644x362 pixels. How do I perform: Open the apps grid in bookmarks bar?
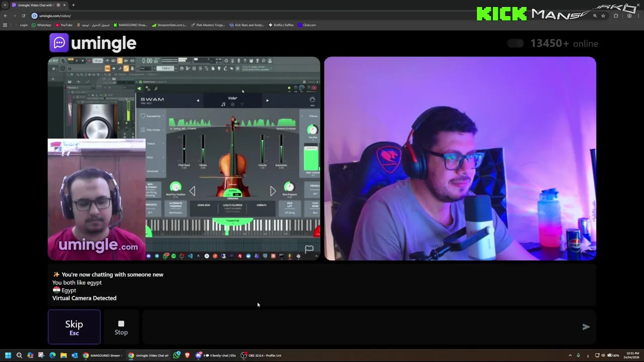coord(5,25)
